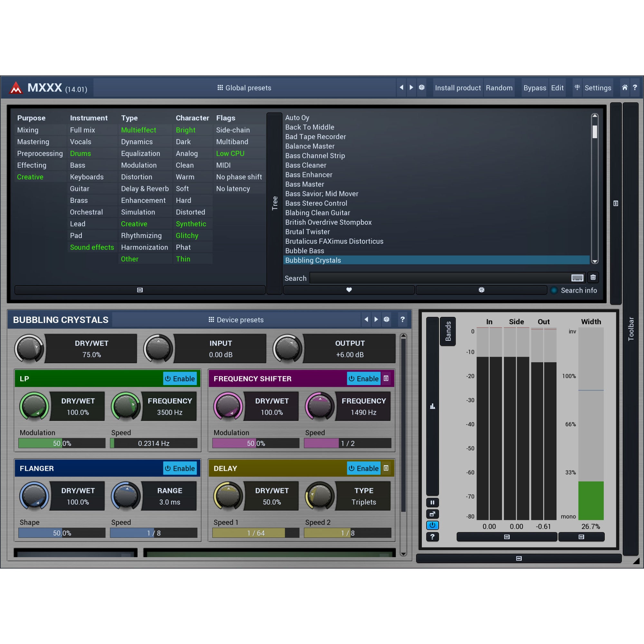644x644 pixels.
Task: Open the Bubbling Crystals help question mark
Action: click(402, 319)
